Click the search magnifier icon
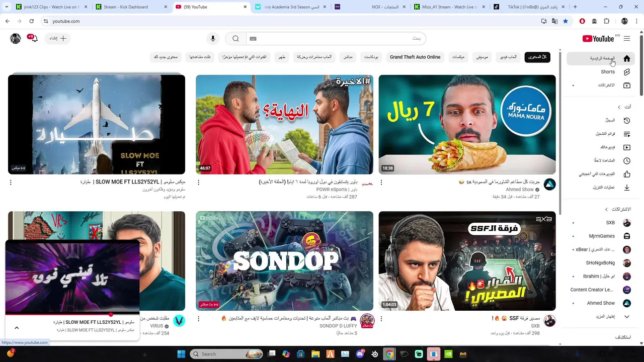Image resolution: width=644 pixels, height=362 pixels. (x=235, y=39)
